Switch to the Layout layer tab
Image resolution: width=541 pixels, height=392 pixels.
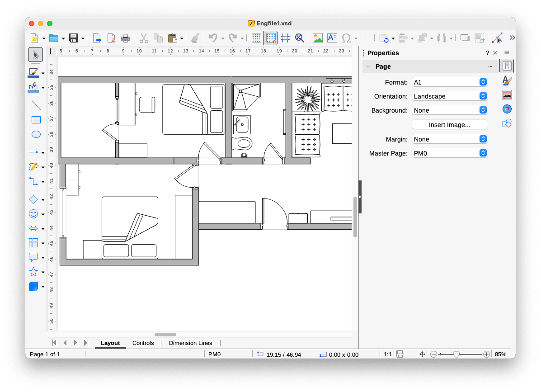110,343
